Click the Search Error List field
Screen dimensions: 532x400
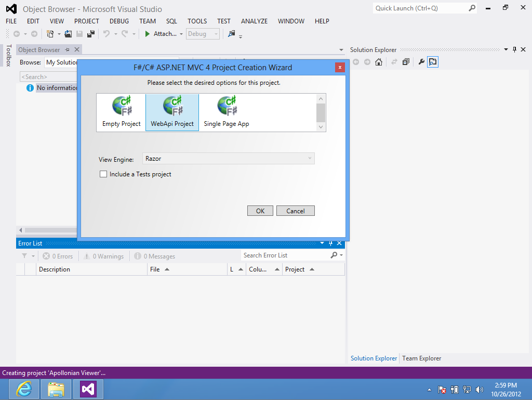(x=286, y=255)
